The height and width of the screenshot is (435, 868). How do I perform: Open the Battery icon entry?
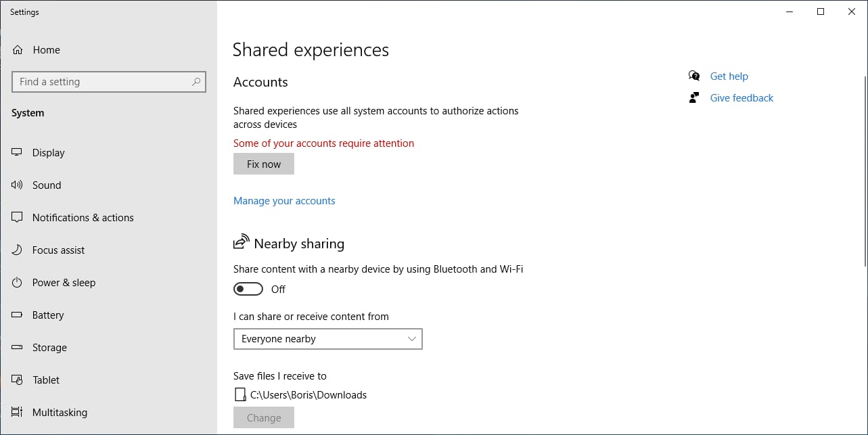click(x=18, y=315)
